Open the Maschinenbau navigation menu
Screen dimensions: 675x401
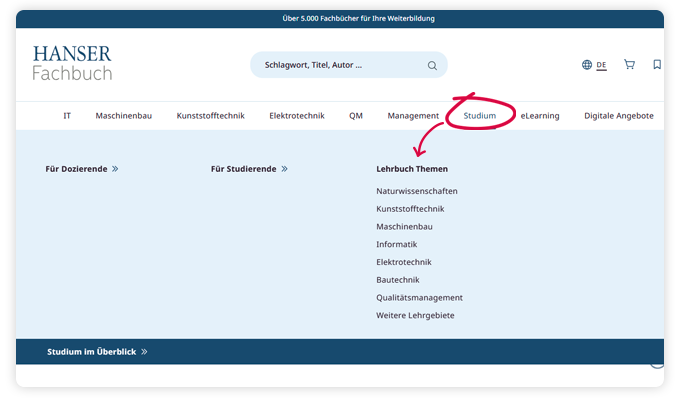tap(124, 116)
